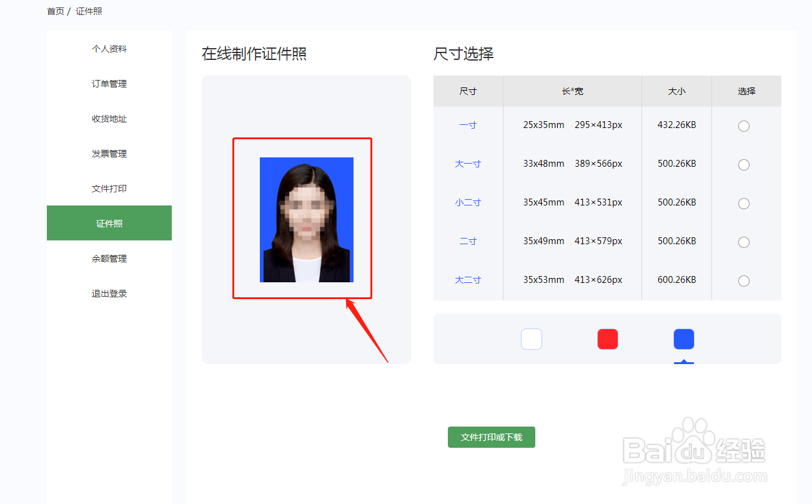Choose the blue background color swatch
Viewport: 812px width, 504px height.
(684, 339)
